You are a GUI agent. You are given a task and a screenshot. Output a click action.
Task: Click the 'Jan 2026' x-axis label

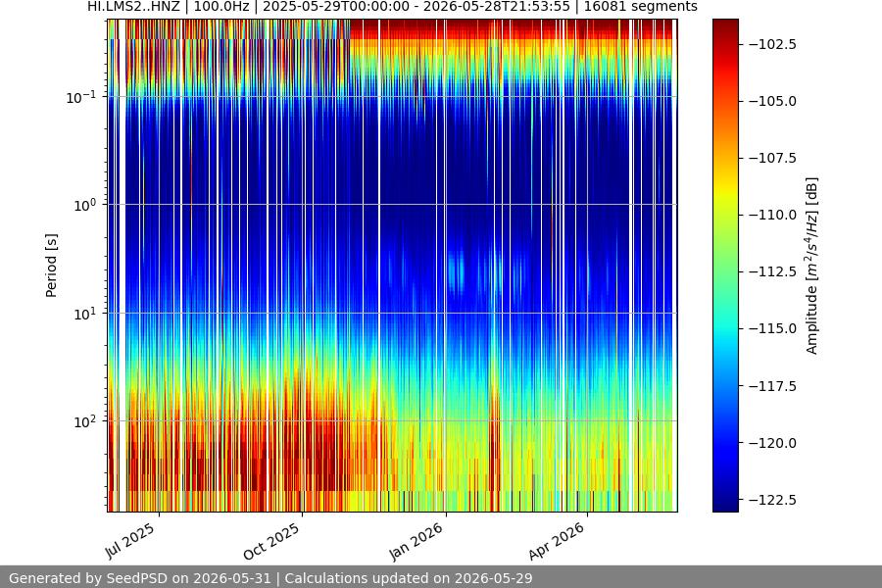point(416,541)
